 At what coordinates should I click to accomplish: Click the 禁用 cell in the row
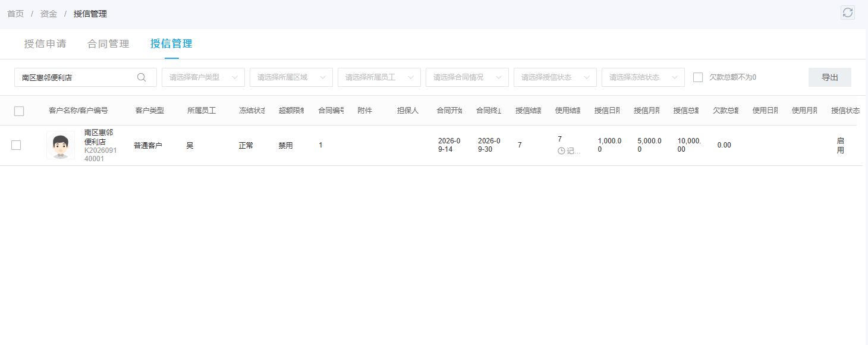285,145
